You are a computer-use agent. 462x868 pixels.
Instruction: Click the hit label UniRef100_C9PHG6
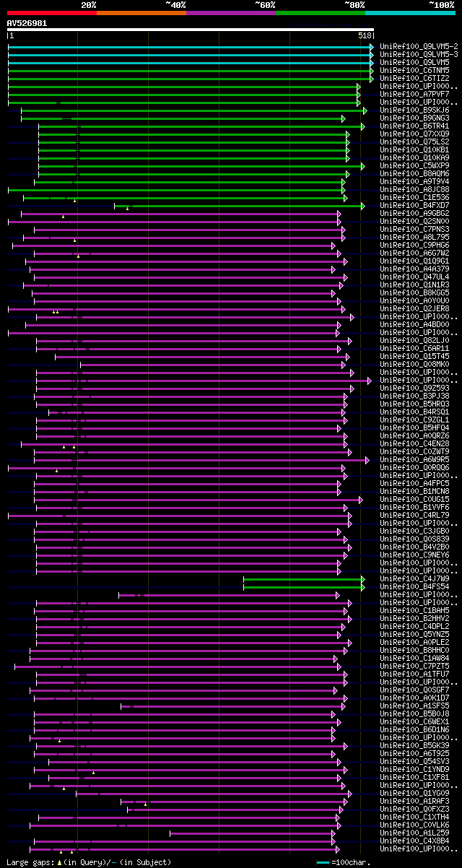[415, 245]
